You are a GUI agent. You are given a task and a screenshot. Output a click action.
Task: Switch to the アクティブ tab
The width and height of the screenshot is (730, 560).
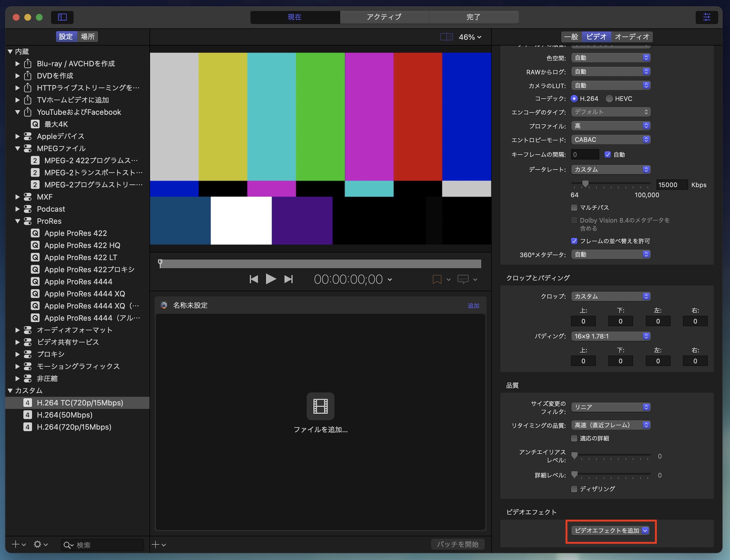[384, 17]
